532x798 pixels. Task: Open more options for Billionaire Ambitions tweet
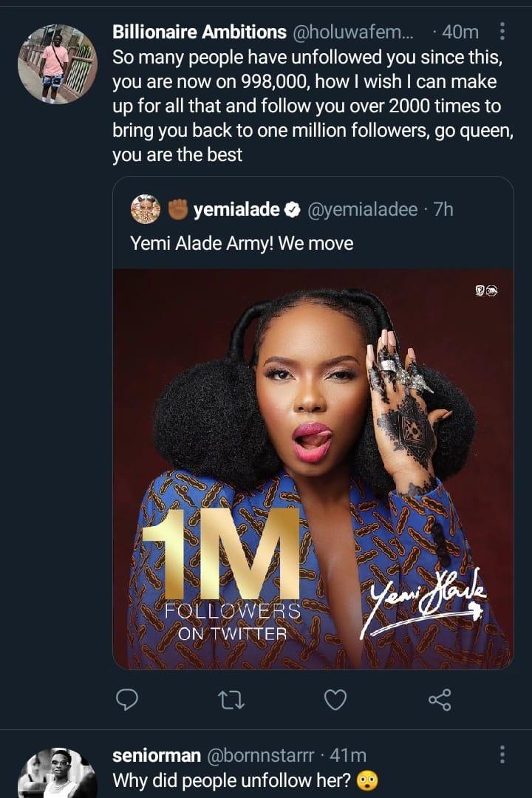tap(502, 31)
